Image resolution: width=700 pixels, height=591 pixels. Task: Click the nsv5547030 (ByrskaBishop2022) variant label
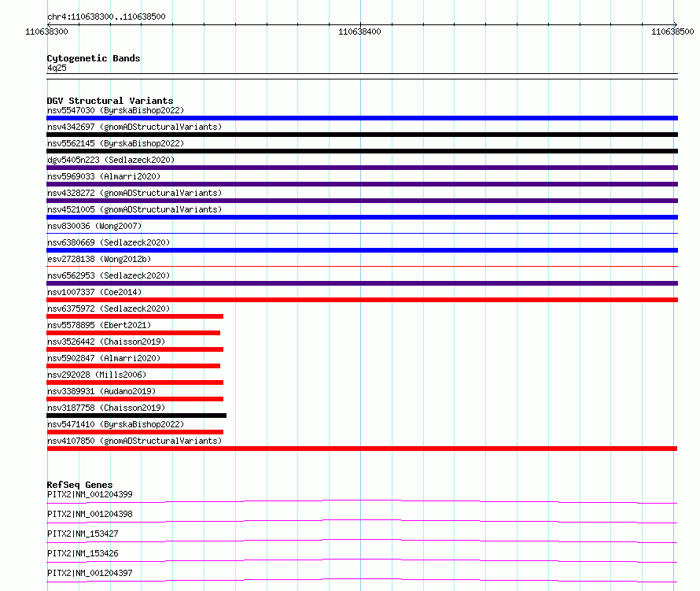pos(116,110)
